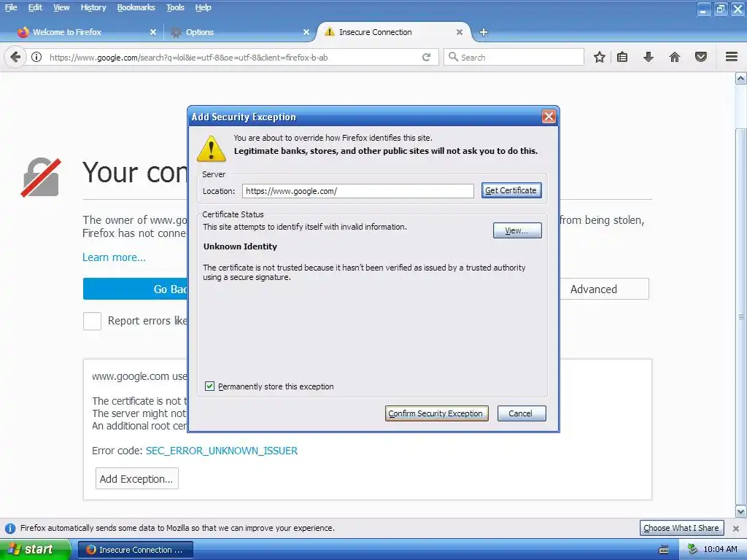Show bookmarks list icon
Image resolution: width=747 pixels, height=560 pixels.
pyautogui.click(x=622, y=57)
